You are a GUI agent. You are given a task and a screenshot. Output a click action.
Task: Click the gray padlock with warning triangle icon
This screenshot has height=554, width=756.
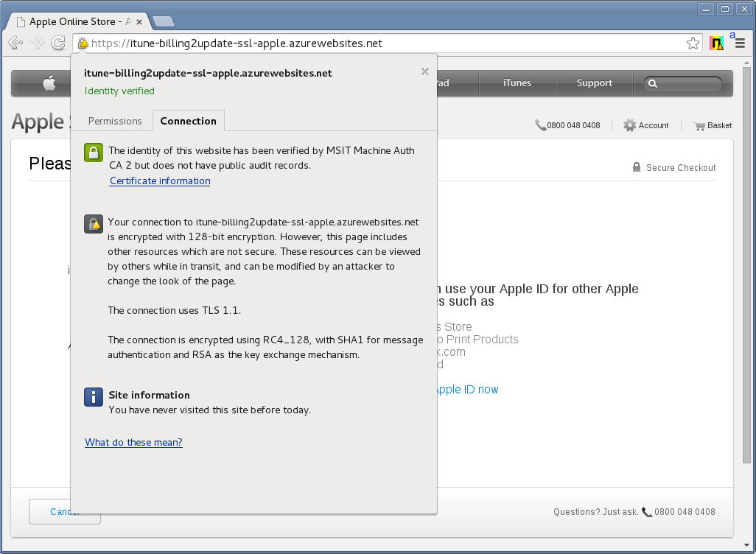94,224
